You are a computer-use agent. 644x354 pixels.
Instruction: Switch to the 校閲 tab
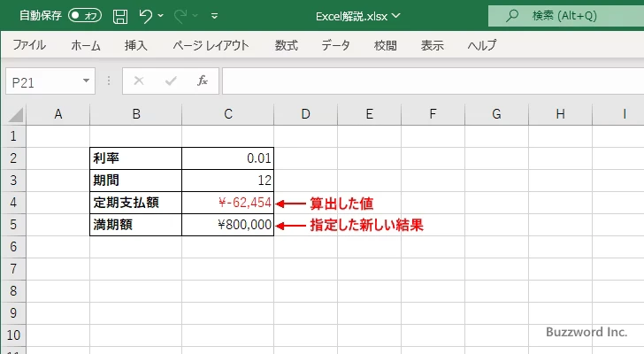[x=386, y=45]
